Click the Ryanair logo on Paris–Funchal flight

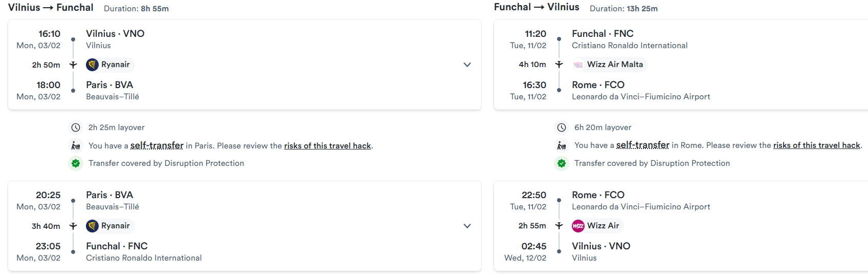[x=92, y=226]
